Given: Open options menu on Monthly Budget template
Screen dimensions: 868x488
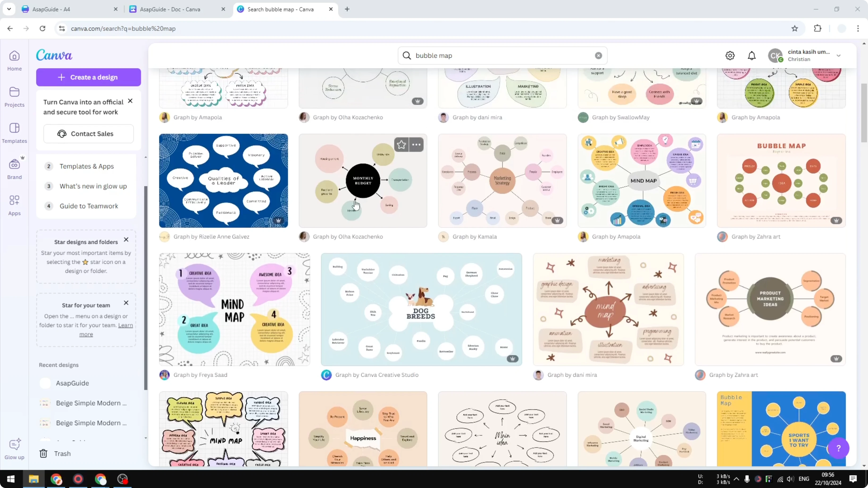Looking at the screenshot, I should point(416,145).
